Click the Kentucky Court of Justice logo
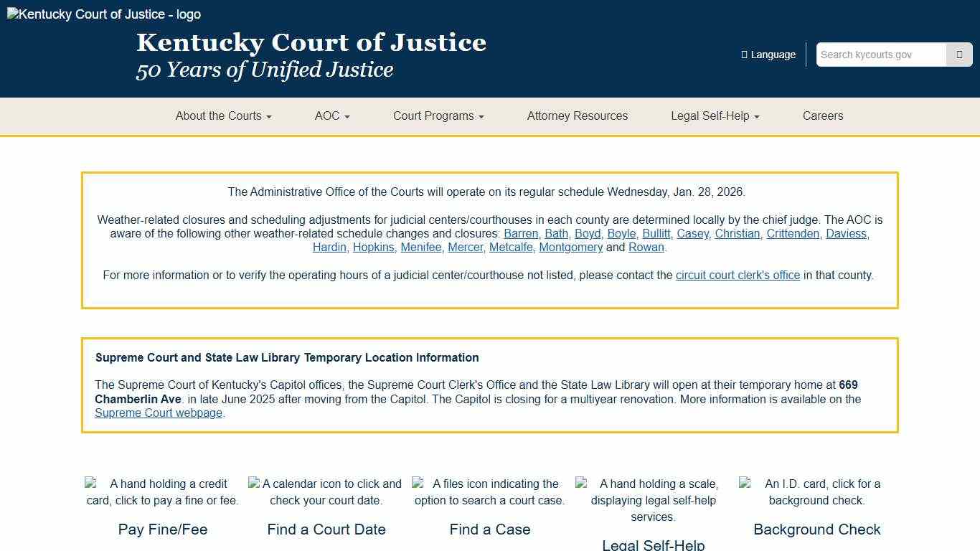The height and width of the screenshot is (551, 980). [x=103, y=14]
